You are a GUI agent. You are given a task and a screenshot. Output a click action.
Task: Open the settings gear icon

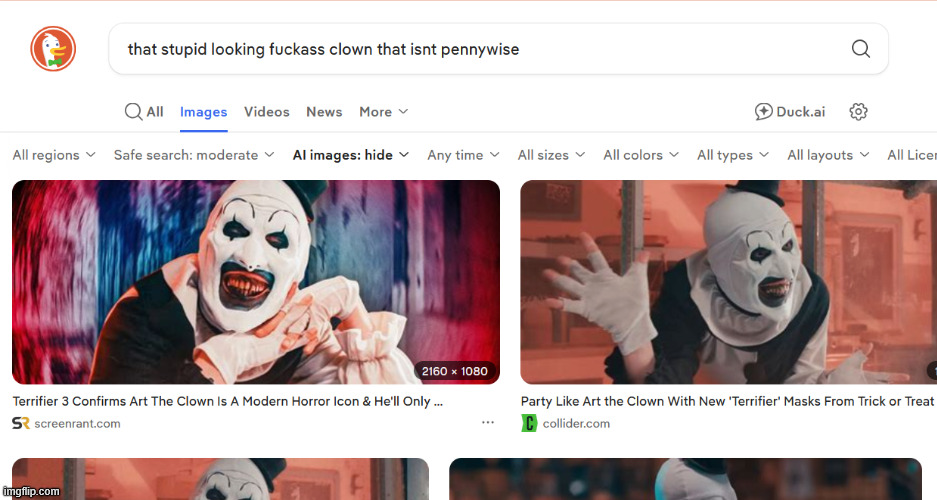[858, 112]
